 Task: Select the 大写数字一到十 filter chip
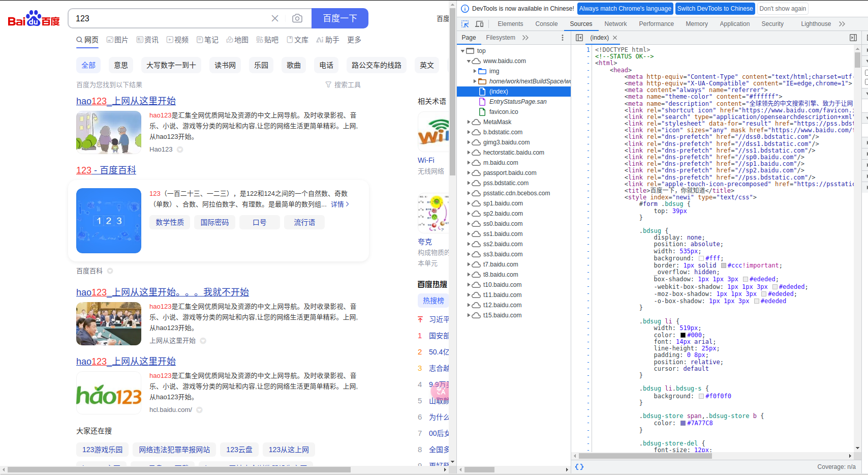(171, 65)
